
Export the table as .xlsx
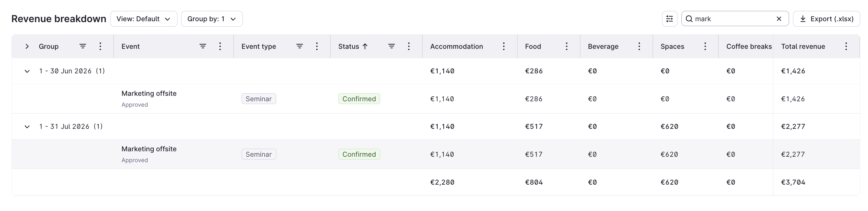[x=826, y=19]
